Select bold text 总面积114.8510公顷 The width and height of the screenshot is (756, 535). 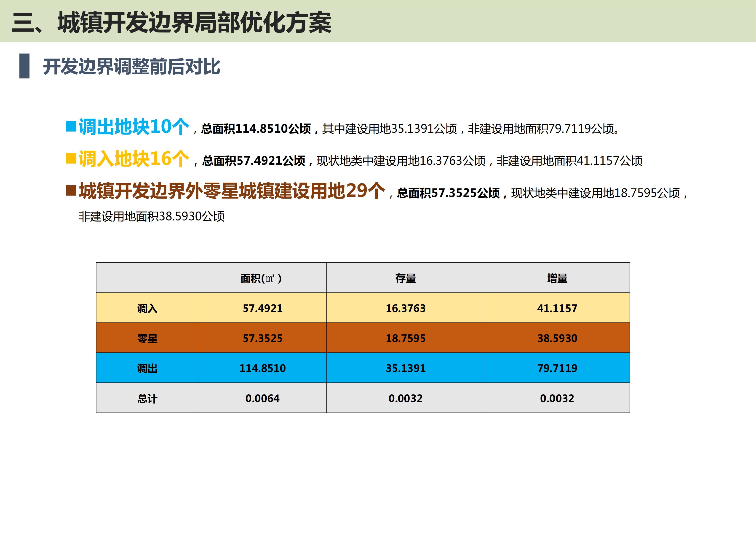pyautogui.click(x=256, y=129)
